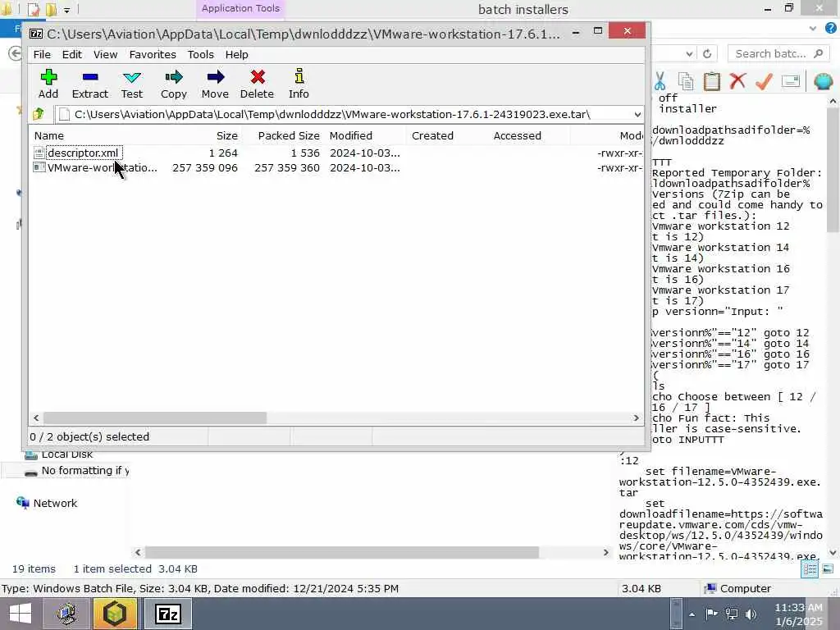Screen dimensions: 840x630
Task: Expand the explorer address bar dropdown
Action: [x=689, y=53]
